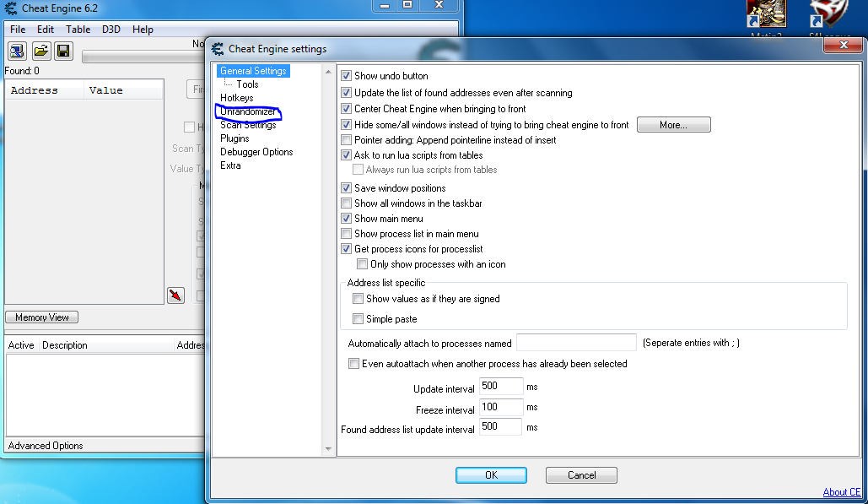The image size is (868, 504).
Task: Enable Simple paste checkbox
Action: pos(359,319)
